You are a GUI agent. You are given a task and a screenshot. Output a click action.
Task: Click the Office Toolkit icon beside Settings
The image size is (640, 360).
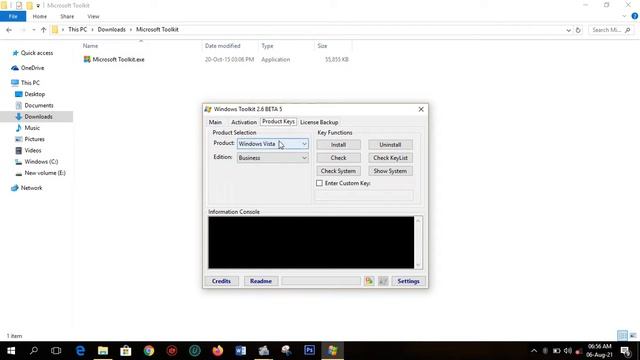click(x=369, y=281)
